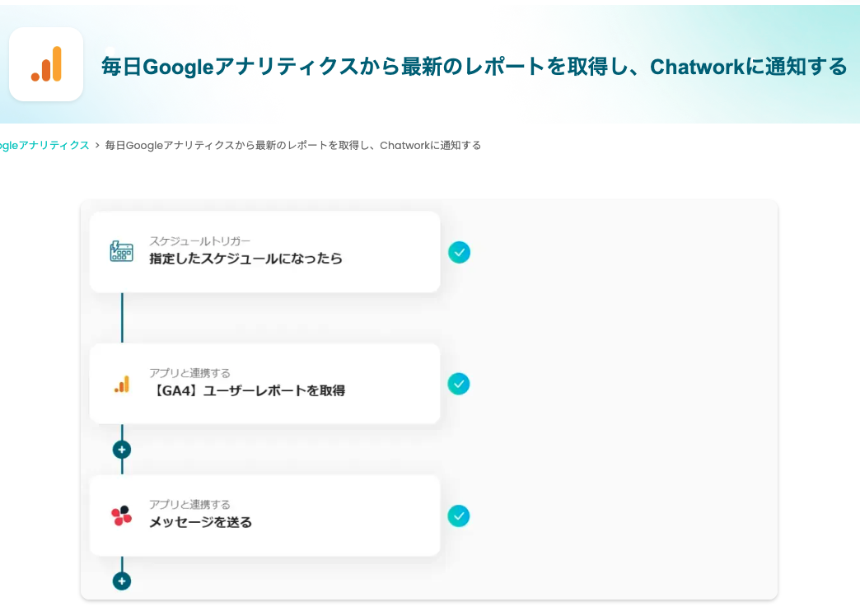Click the GA4 icon in the user report step
The height and width of the screenshot is (616, 860).
pyautogui.click(x=122, y=384)
